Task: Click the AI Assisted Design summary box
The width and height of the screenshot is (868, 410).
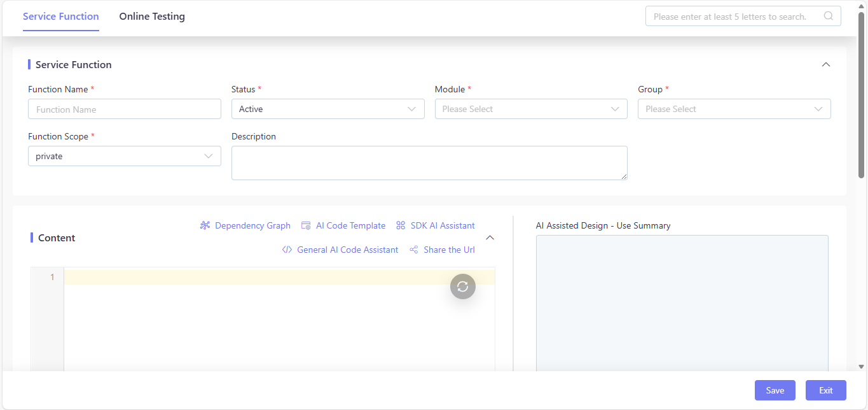Action: [x=682, y=303]
